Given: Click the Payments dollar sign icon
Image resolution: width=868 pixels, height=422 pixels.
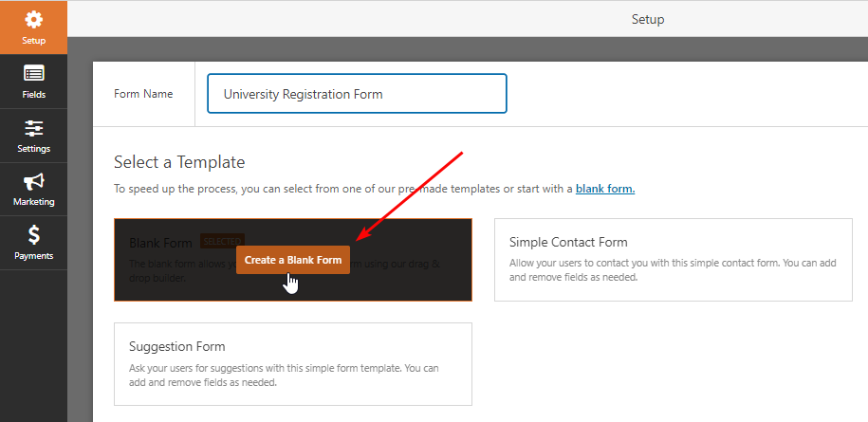Looking at the screenshot, I should (x=33, y=234).
